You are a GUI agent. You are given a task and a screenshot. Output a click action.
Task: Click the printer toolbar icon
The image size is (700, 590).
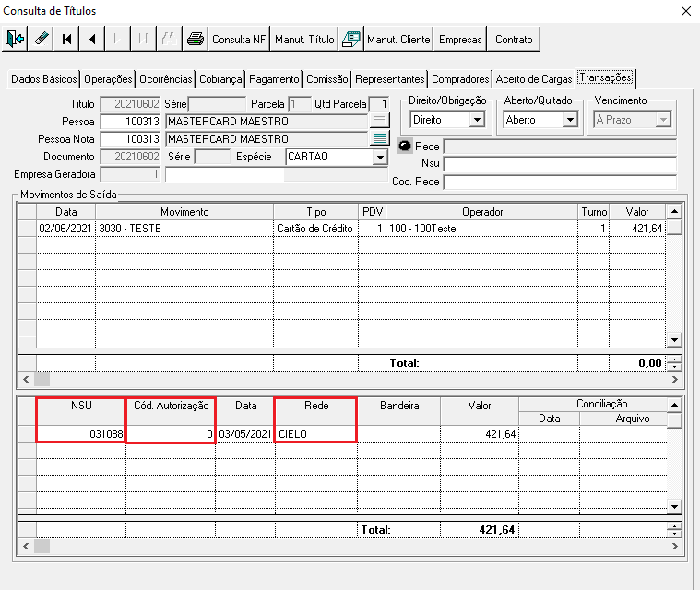click(196, 39)
